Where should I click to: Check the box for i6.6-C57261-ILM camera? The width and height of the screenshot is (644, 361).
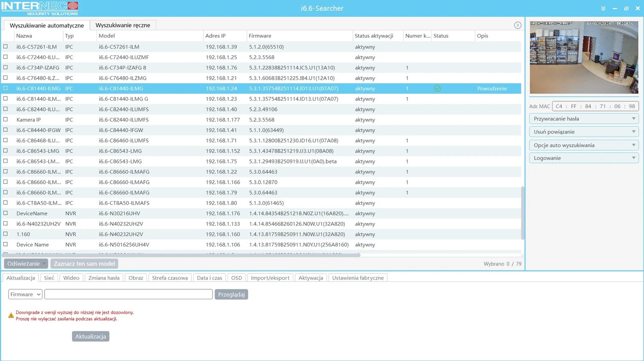click(6, 47)
